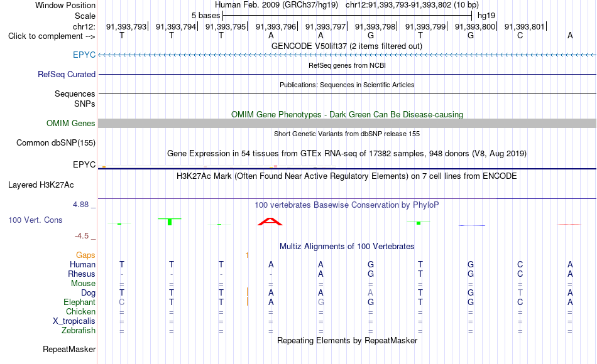Screen dimensions: 597x364
Task: Click the chr12: ruler label
Action: [84, 26]
